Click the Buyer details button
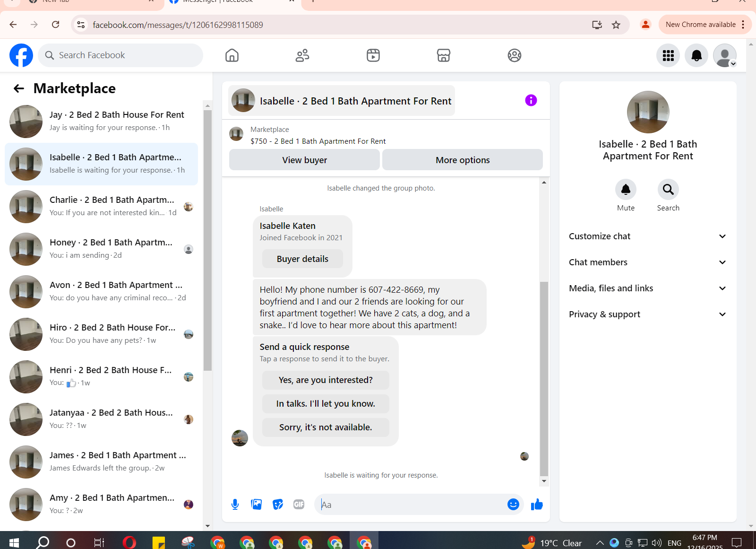The width and height of the screenshot is (756, 549). pyautogui.click(x=302, y=259)
